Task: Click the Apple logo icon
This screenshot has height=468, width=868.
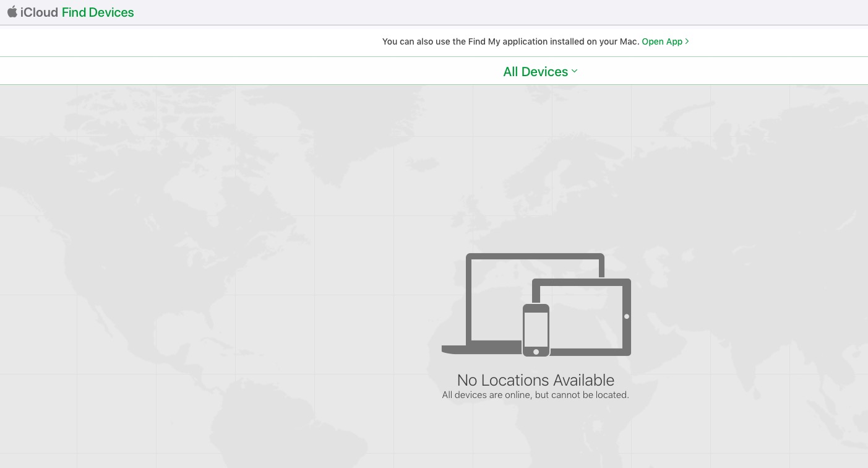Action: tap(12, 12)
